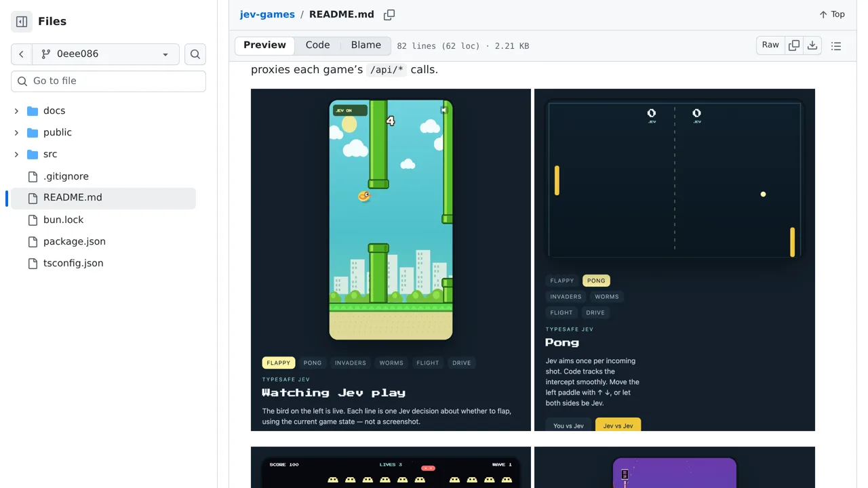Screen dimensions: 868x488
Task: Select the bun.lock file
Action: click(64, 220)
